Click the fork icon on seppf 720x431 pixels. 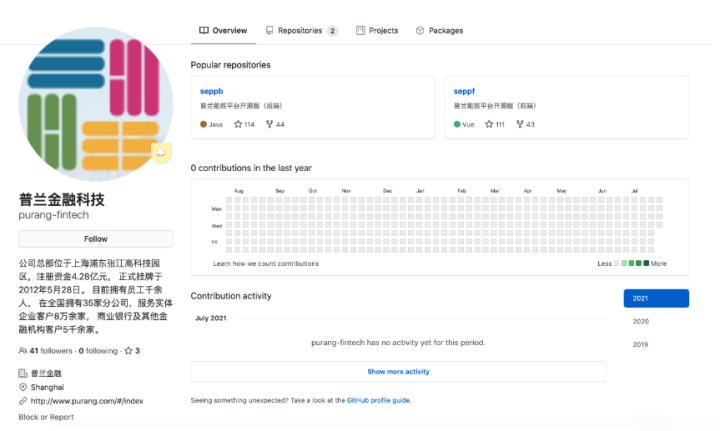pyautogui.click(x=520, y=124)
